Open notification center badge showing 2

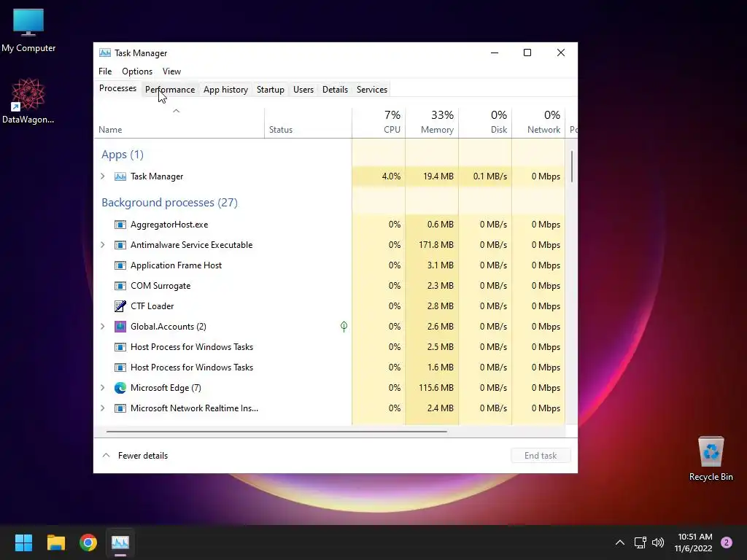[727, 542]
